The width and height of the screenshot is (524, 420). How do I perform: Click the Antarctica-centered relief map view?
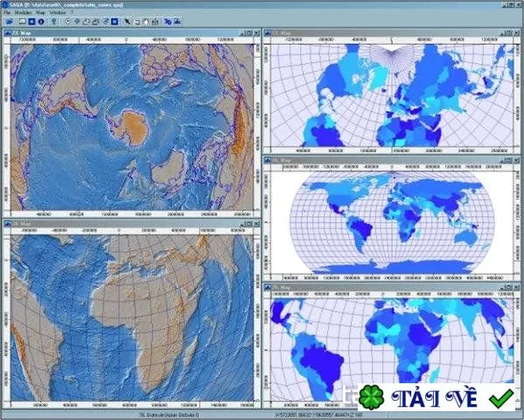(x=132, y=127)
